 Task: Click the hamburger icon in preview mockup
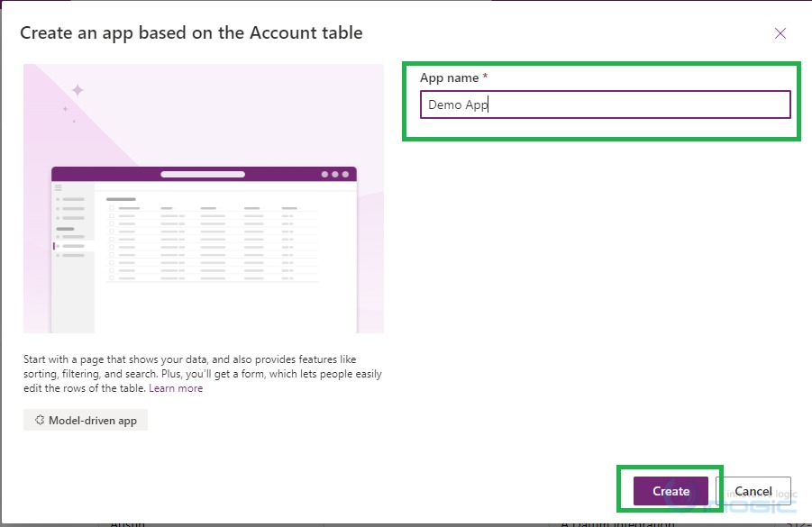point(59,188)
